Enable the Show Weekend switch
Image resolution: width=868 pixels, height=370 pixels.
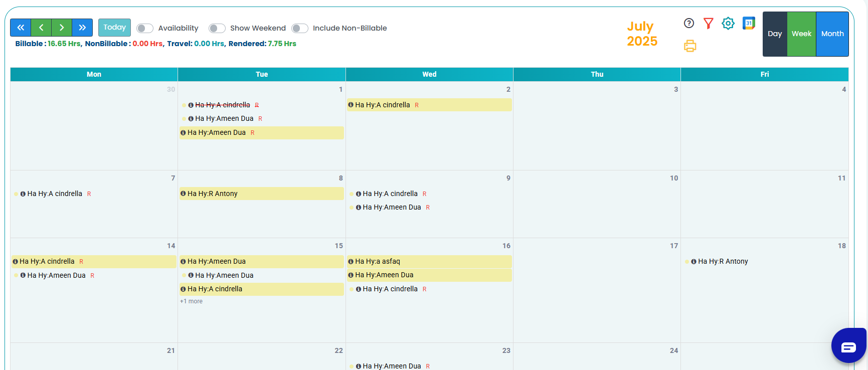tap(217, 28)
